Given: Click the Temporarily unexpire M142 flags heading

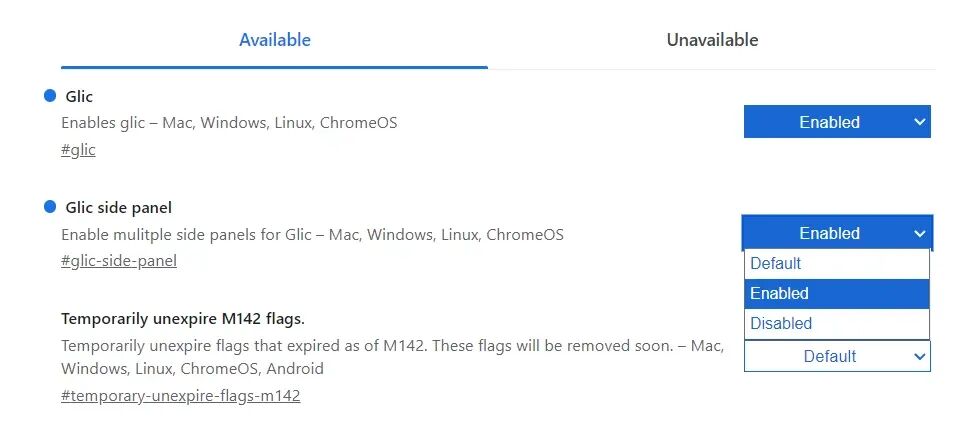Looking at the screenshot, I should click(x=182, y=319).
